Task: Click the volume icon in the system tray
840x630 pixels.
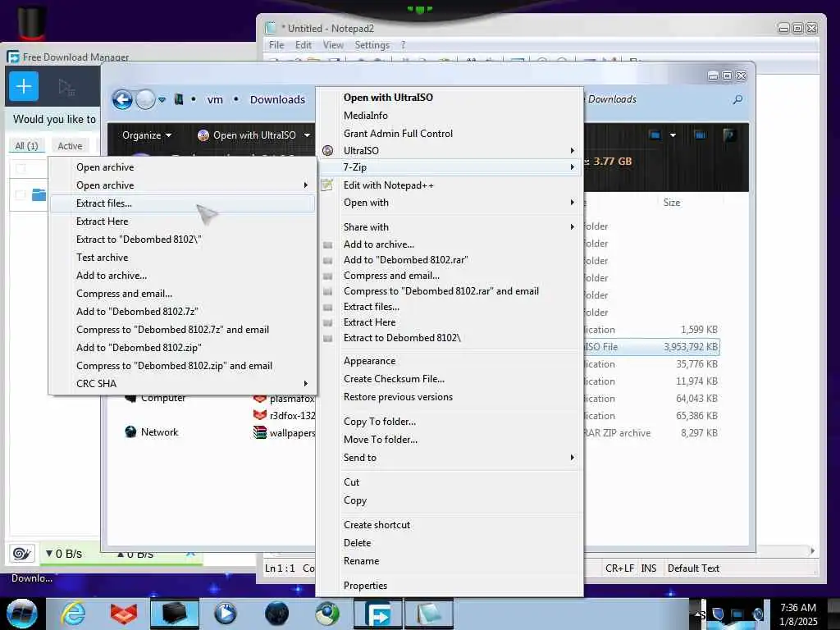Action: [757, 614]
